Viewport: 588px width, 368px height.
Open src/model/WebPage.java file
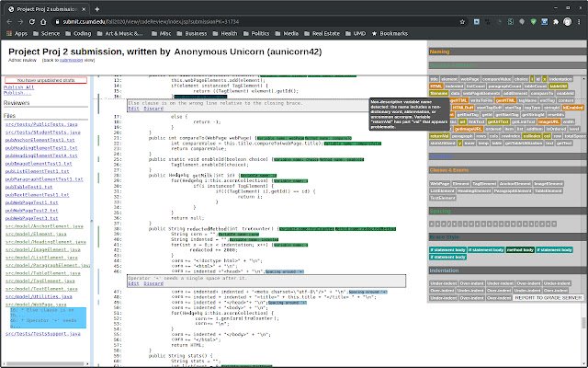point(36,305)
